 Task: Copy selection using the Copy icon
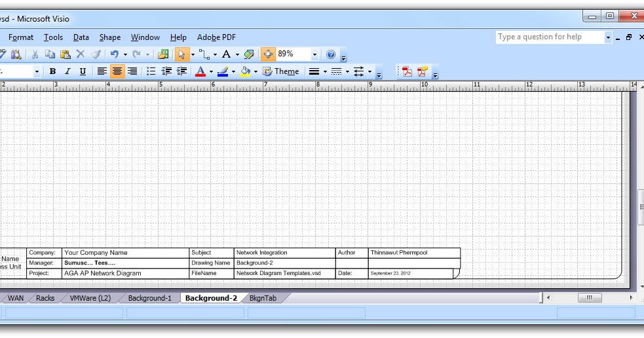click(x=50, y=54)
